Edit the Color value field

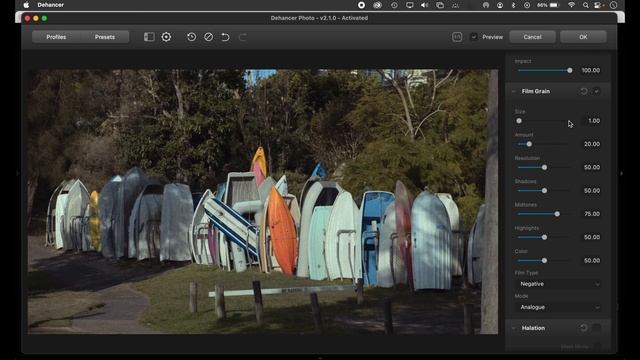[592, 260]
